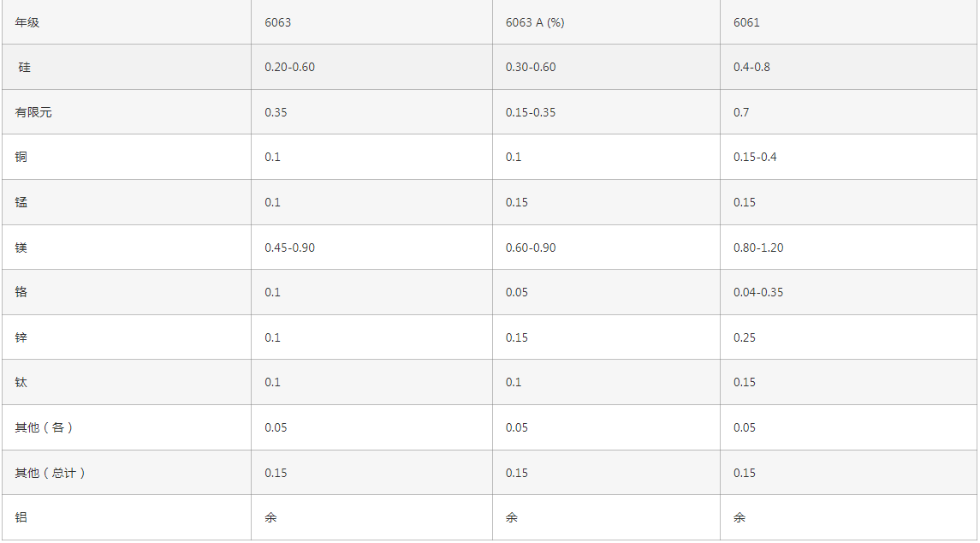Click the 0.04-0.35 chromium value cell
The width and height of the screenshot is (980, 543).
click(x=758, y=292)
